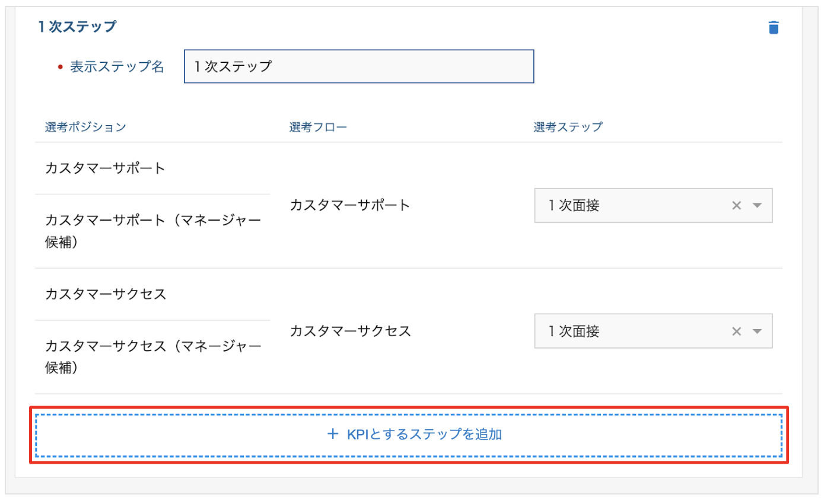Click the 選考ポジション column header

(85, 127)
